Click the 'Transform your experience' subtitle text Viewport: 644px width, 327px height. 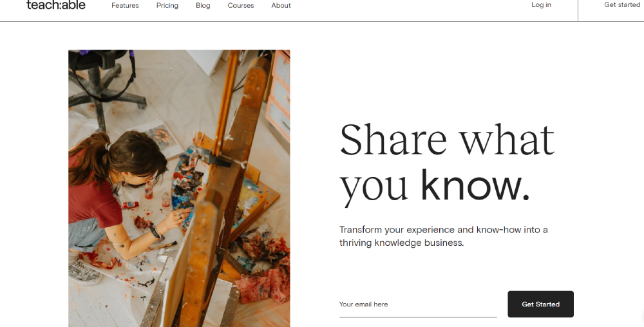coord(443,230)
